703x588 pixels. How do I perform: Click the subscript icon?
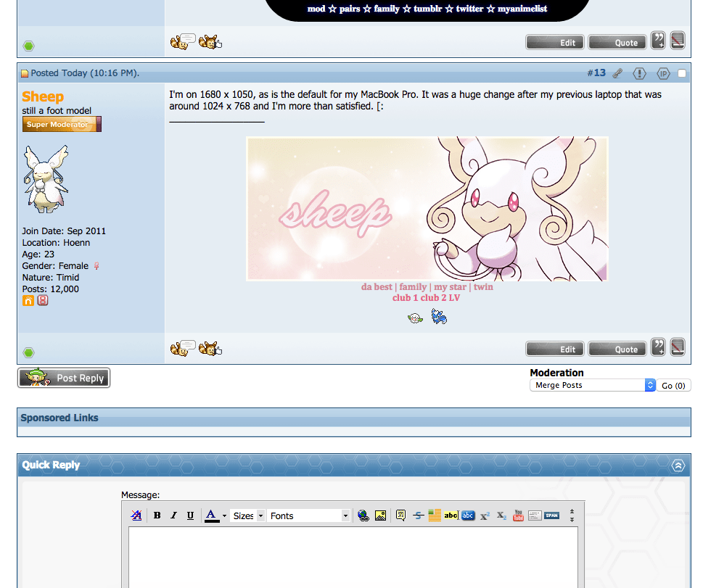tap(502, 515)
